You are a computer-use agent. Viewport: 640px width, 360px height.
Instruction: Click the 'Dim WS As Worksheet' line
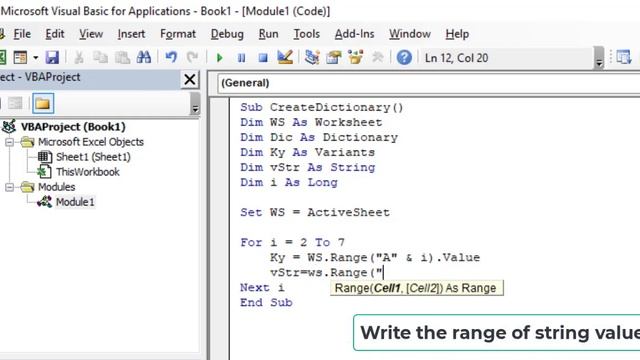pos(311,122)
